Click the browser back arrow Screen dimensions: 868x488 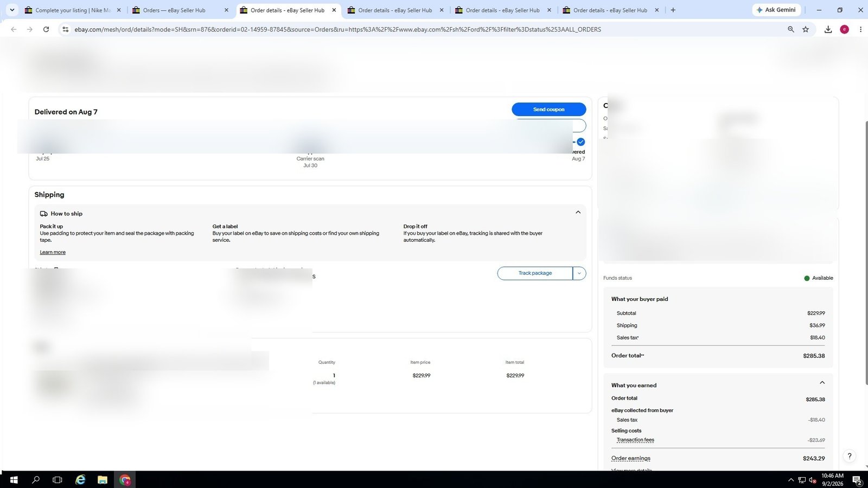14,29
